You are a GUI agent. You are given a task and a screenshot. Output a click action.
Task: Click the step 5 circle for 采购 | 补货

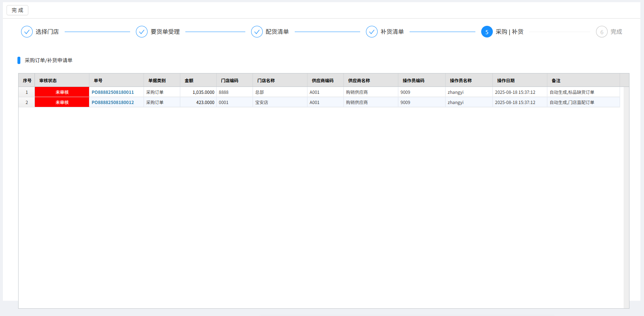point(487,32)
